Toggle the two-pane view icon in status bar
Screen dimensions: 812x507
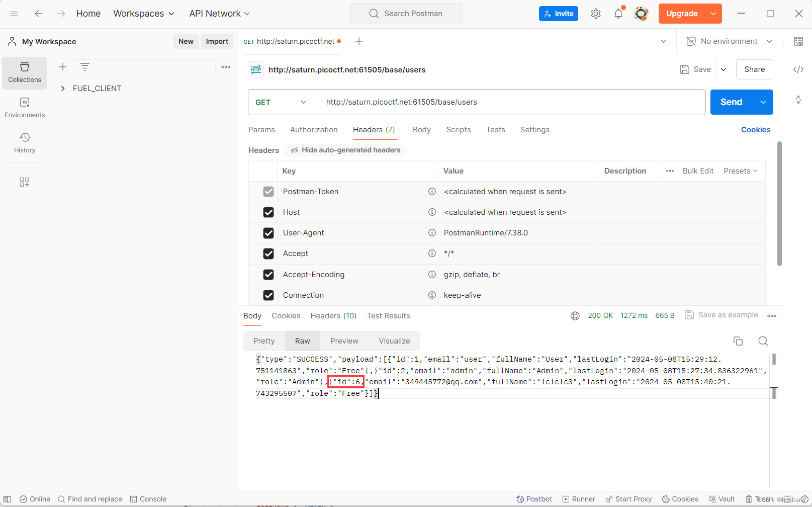(8, 499)
